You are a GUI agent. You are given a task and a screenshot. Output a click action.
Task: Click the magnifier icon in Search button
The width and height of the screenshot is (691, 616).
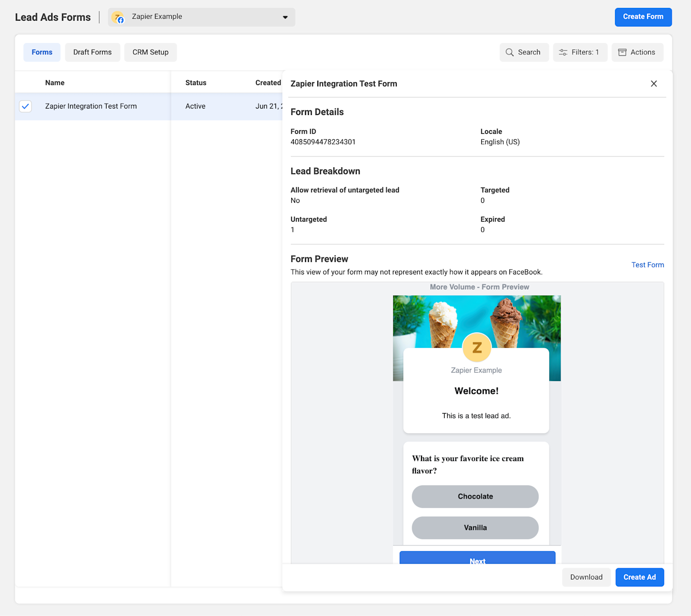509,52
